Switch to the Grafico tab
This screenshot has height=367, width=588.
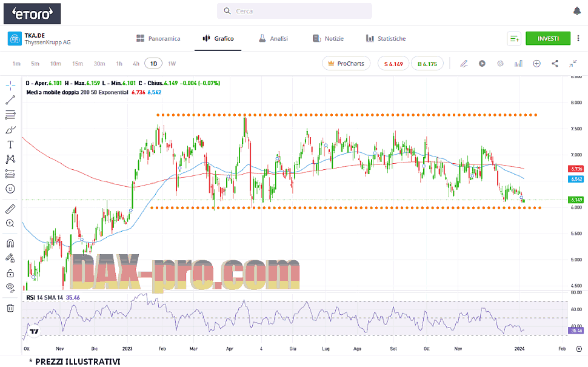coord(218,39)
